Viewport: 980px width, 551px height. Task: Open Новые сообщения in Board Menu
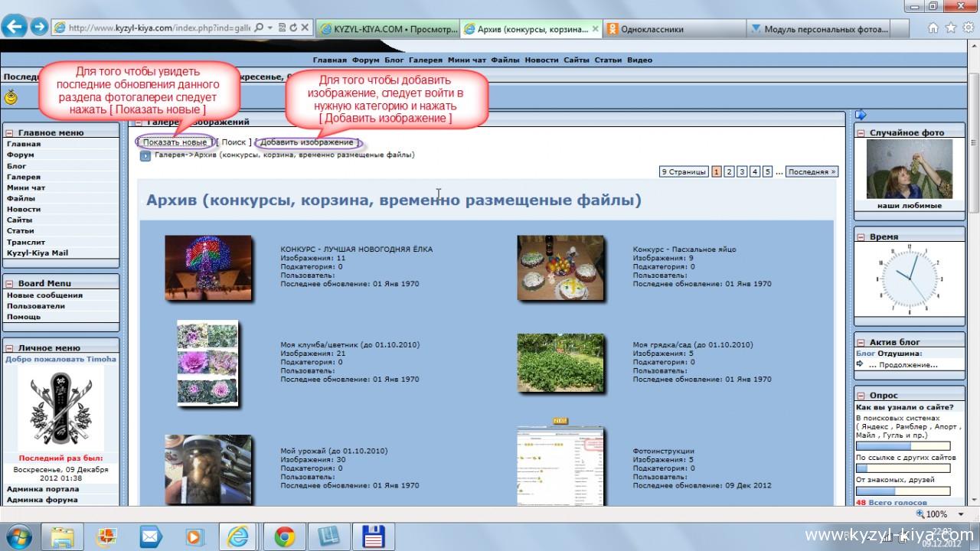click(x=44, y=295)
